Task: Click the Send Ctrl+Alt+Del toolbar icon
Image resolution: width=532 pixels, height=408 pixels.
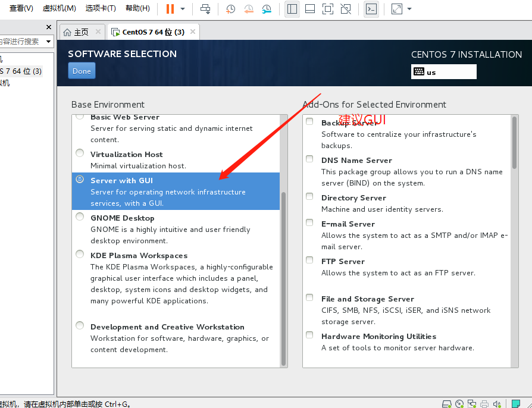Action: point(205,9)
